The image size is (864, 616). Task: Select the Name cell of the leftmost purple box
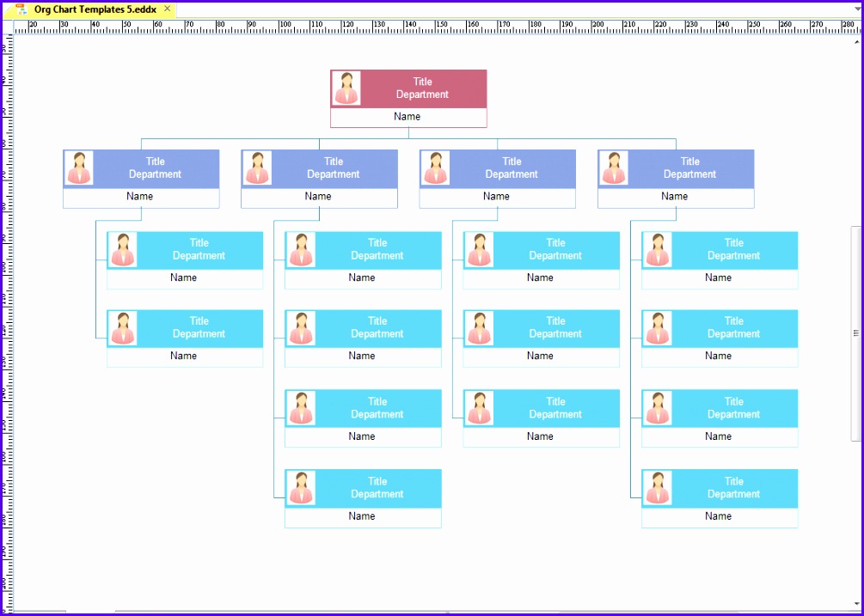click(139, 196)
